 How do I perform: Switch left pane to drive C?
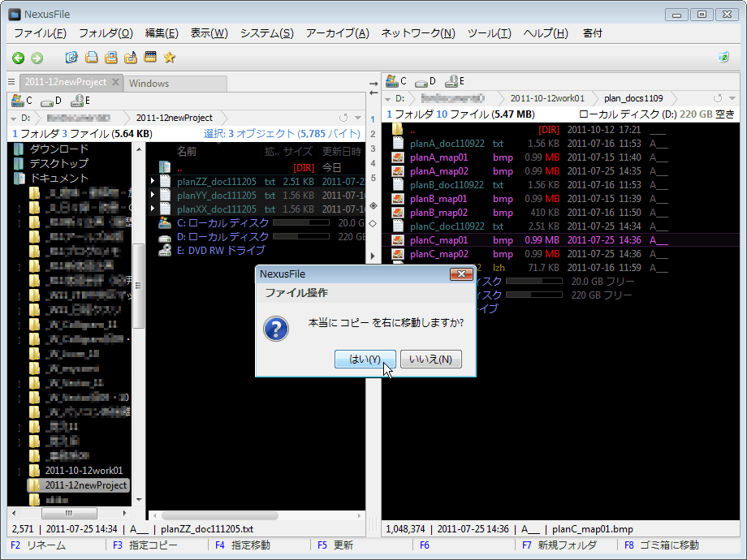[x=22, y=101]
